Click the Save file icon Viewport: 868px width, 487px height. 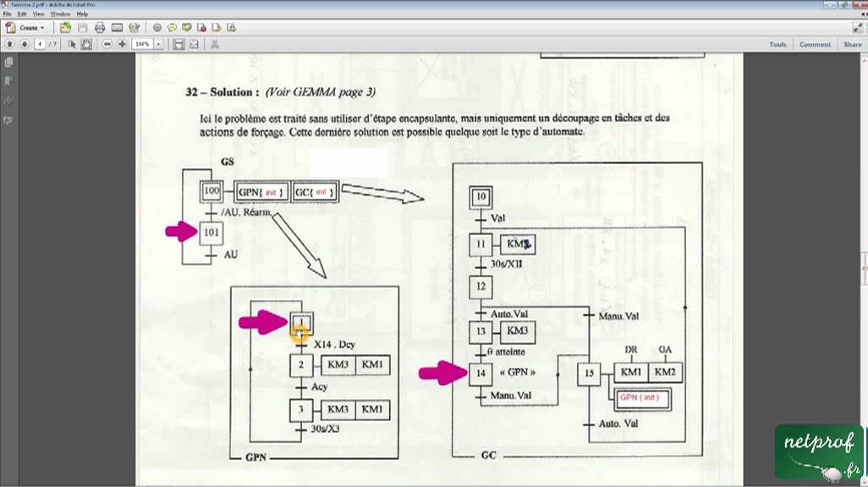82,28
